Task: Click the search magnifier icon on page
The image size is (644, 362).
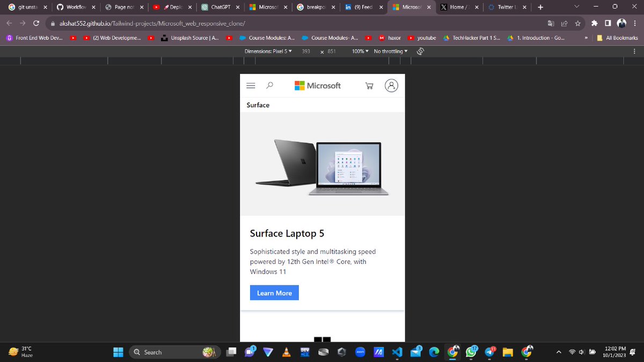Action: coord(270,85)
